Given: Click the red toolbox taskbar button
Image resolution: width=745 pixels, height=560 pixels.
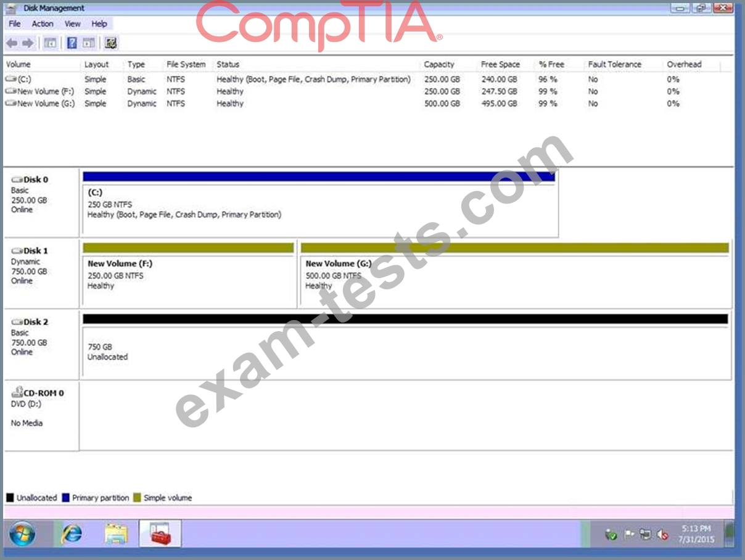Looking at the screenshot, I should [x=160, y=534].
